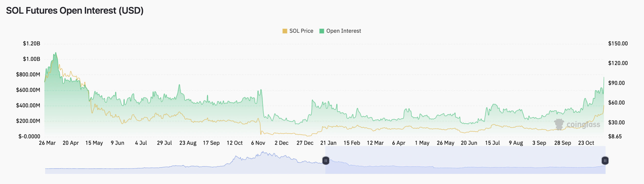Image resolution: width=644 pixels, height=184 pixels.
Task: Click the 15 Jul date label
Action: click(492, 143)
